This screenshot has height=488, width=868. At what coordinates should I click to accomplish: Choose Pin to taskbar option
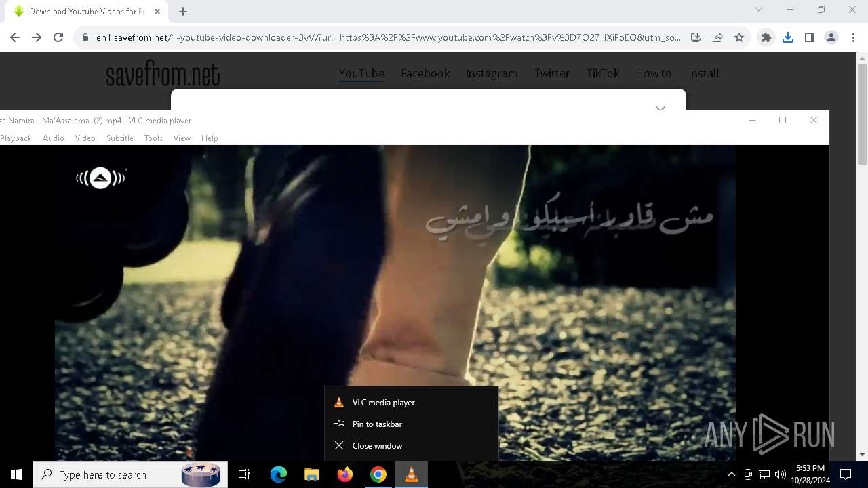tap(412, 424)
